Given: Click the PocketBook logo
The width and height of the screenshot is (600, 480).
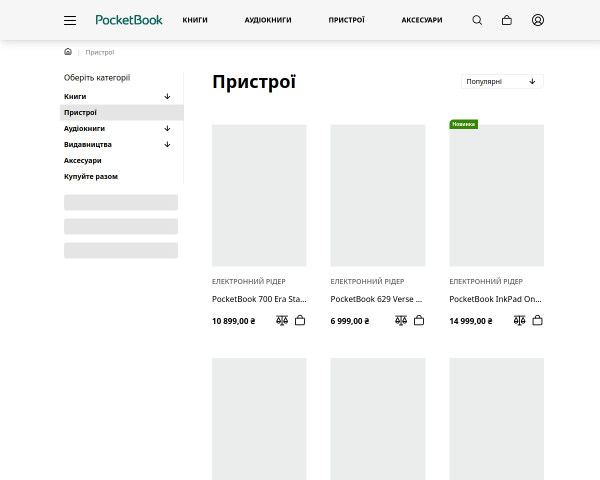Looking at the screenshot, I should [x=129, y=20].
